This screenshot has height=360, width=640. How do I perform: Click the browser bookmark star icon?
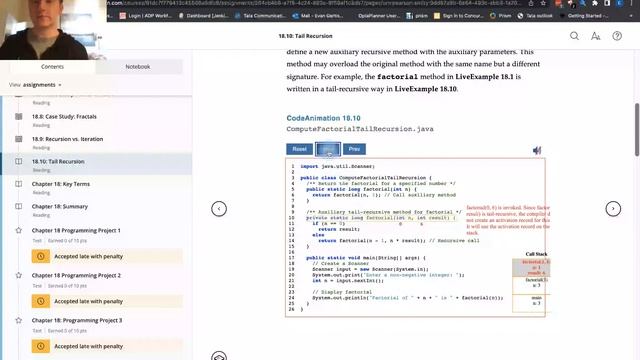[x=543, y=3]
